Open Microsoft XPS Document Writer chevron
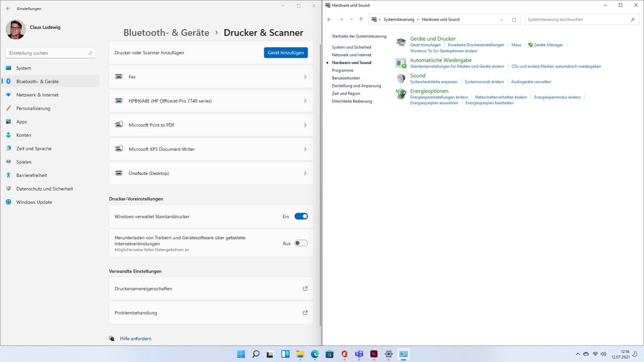644x362 pixels. point(305,149)
